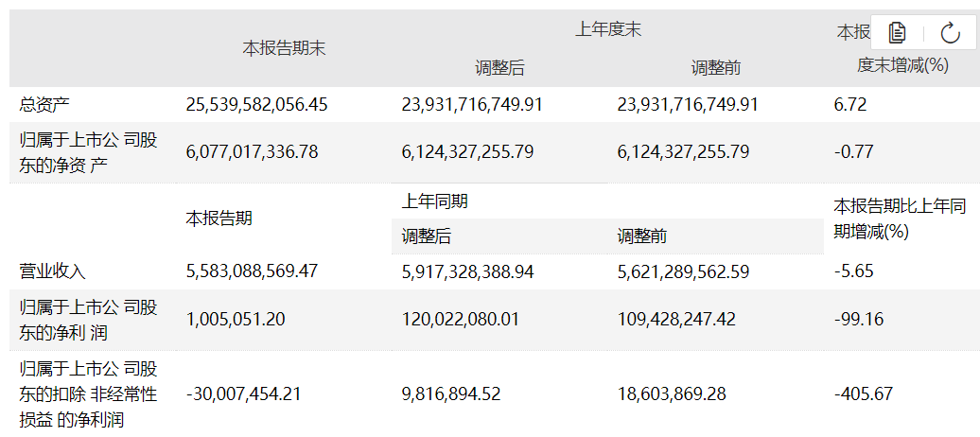Click the refresh icon at top right
The height and width of the screenshot is (437, 980).
(951, 33)
